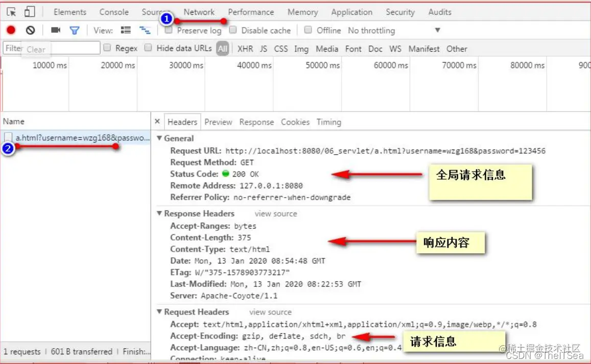
Task: Filter requests by Media
Action: 327,48
